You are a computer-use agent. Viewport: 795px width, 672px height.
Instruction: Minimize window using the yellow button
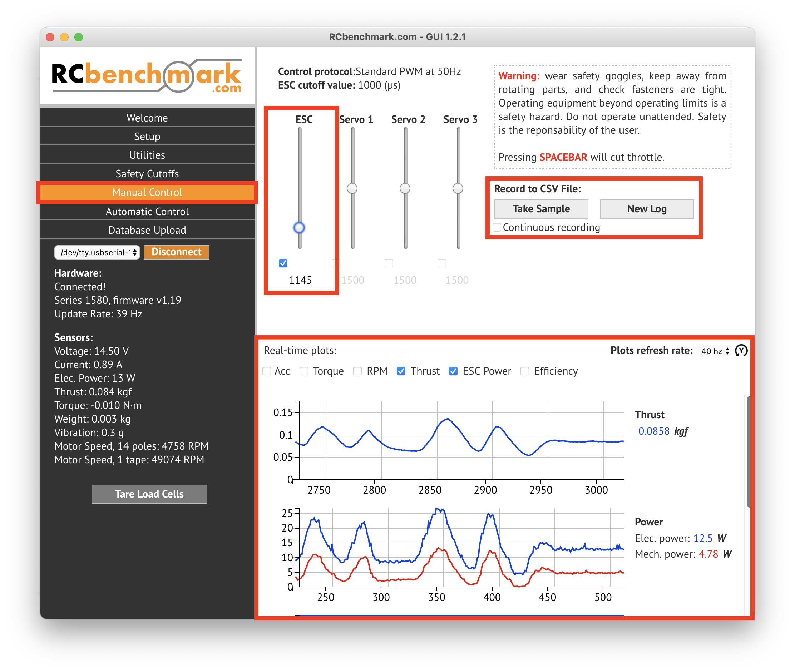coord(64,37)
